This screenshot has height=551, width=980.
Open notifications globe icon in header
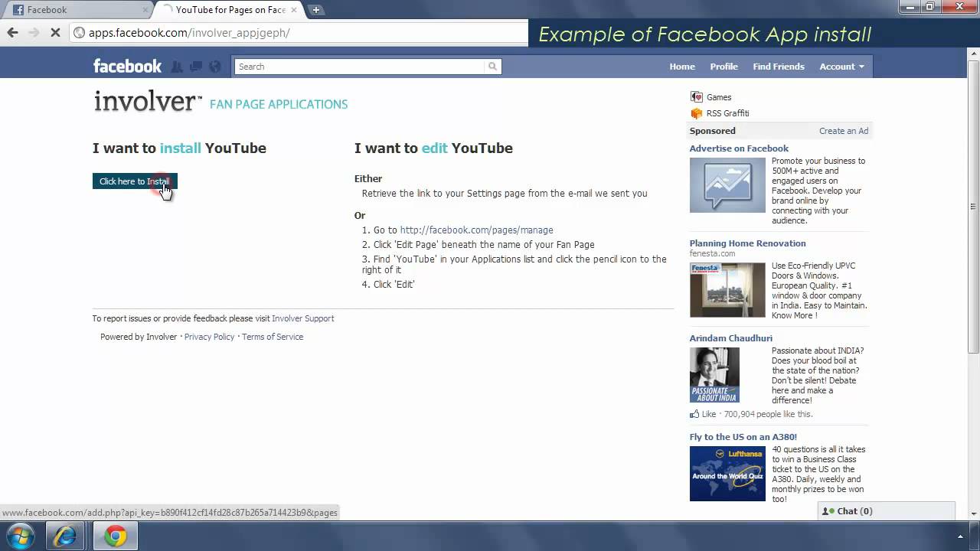click(x=215, y=67)
